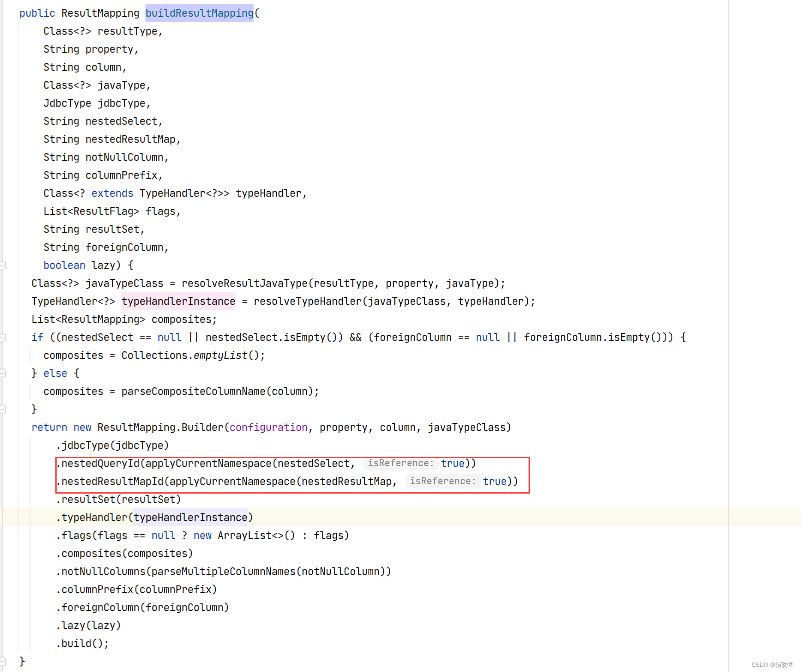The image size is (801, 672).
Task: Click the 'extends' keyword in the typeHandler parameter
Action: click(x=112, y=193)
